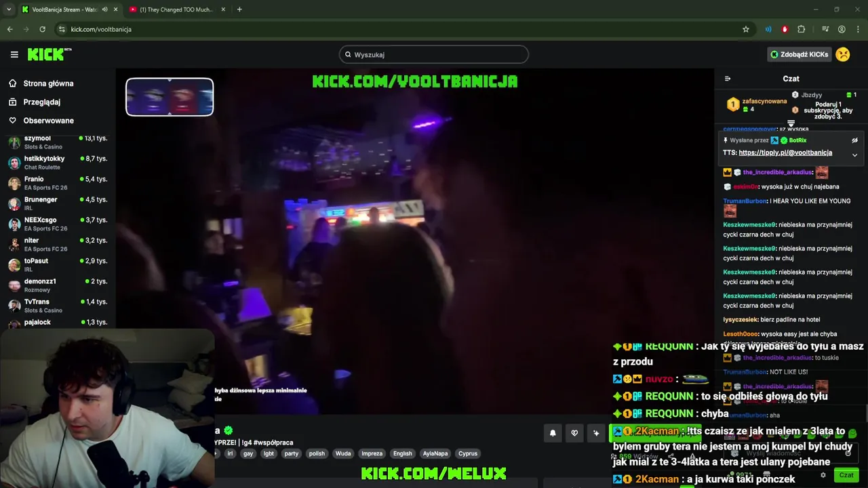Go back in browser

[x=9, y=29]
